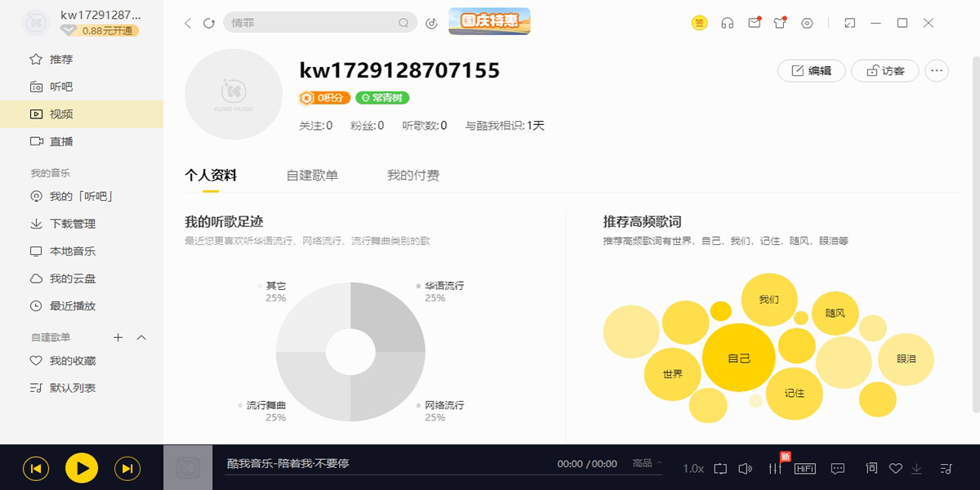This screenshot has width=980, height=490.
Task: Click the 记住 lyric bubble
Action: tap(794, 393)
